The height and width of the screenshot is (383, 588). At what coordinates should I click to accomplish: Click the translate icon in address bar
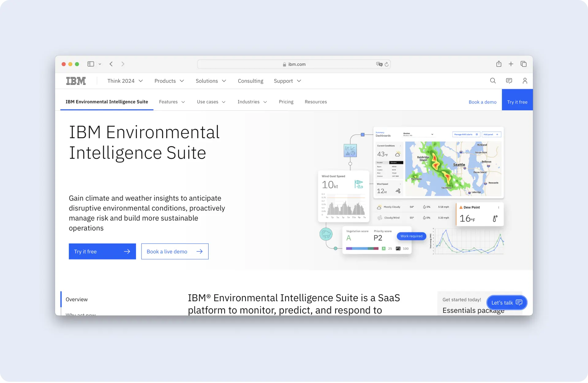point(379,64)
